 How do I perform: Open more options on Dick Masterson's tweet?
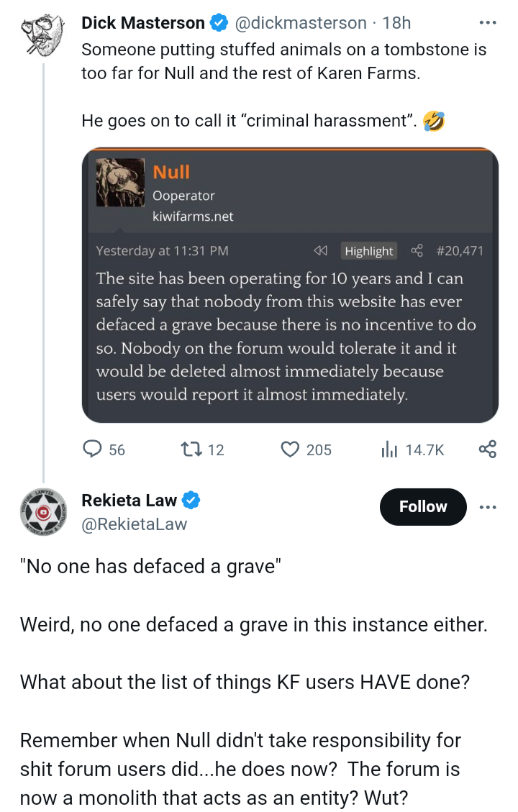(x=487, y=23)
